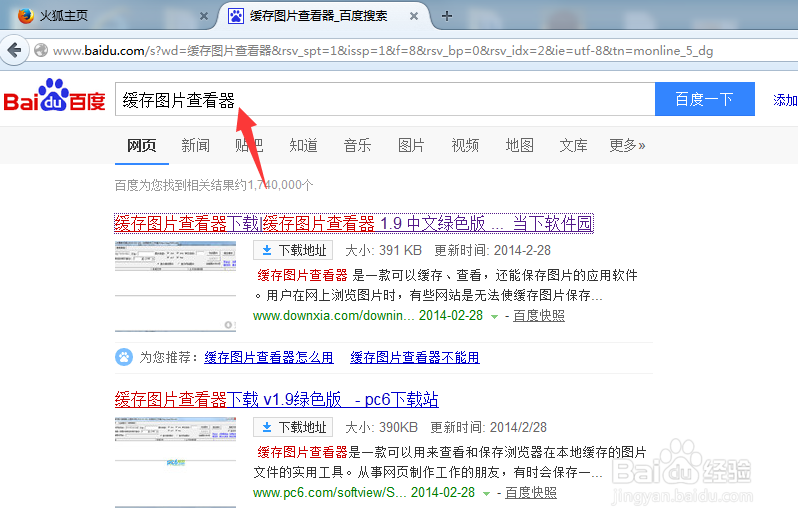798x524 pixels.
Task: Click download arrow icon in second 下载地址 button
Action: tap(267, 427)
